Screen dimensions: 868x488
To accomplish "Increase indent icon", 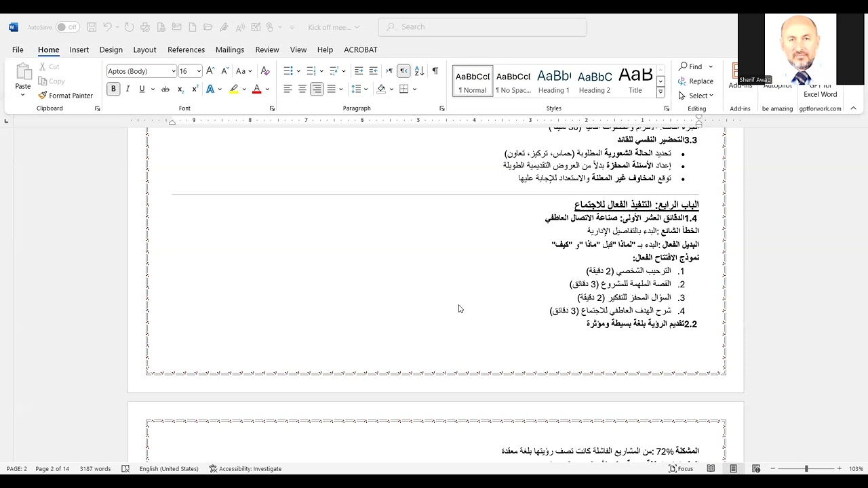I will pos(373,71).
